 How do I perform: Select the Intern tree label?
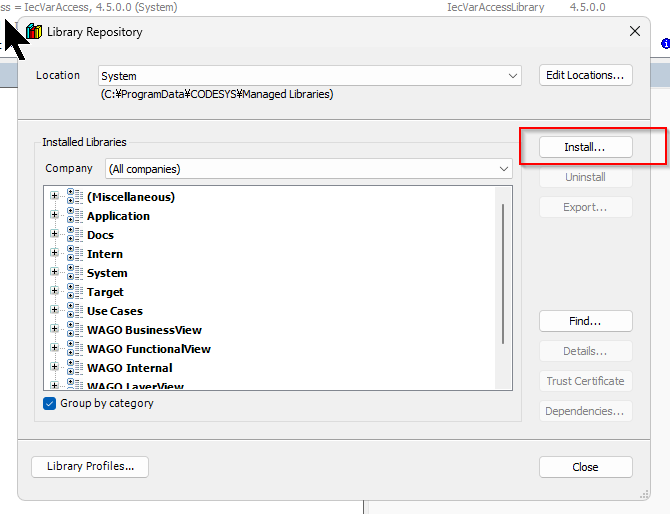pos(105,254)
